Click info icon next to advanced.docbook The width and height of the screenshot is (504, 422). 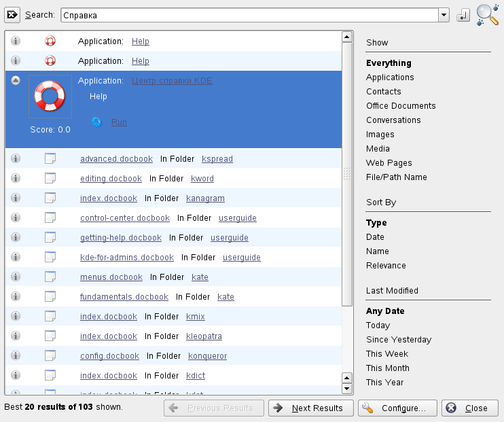point(16,159)
